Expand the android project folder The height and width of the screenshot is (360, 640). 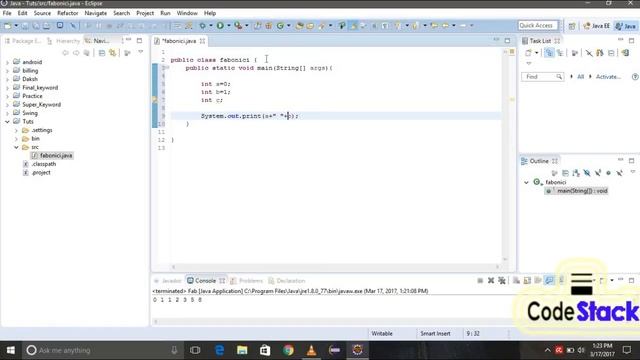tap(7, 62)
